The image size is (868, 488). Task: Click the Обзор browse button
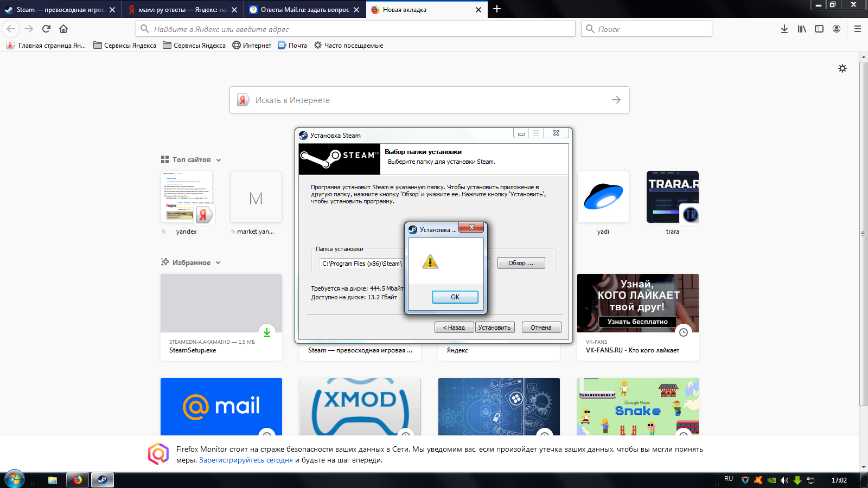coord(521,263)
